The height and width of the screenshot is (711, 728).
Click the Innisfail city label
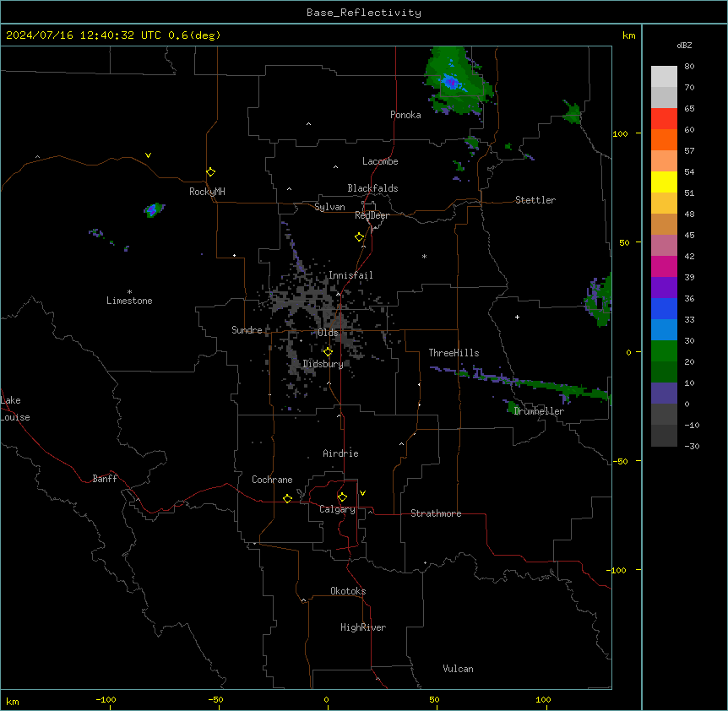coord(350,275)
